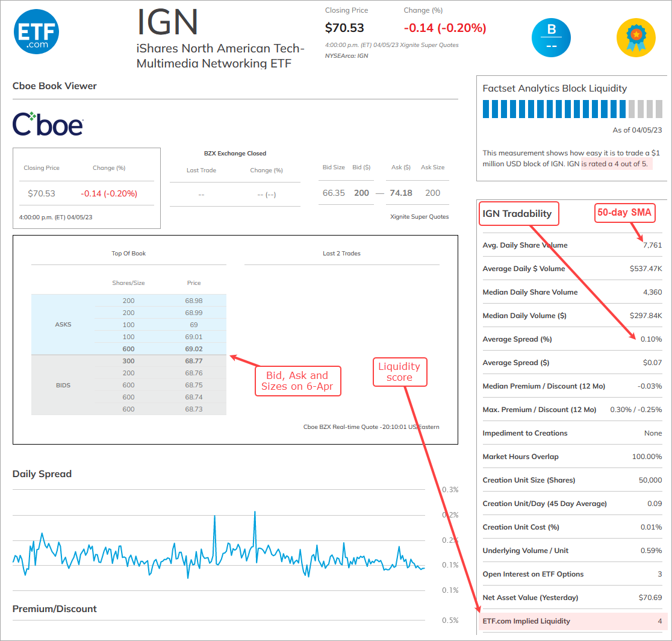Select the bid price 68.73
Screen dimensions: 672x641
194,409
